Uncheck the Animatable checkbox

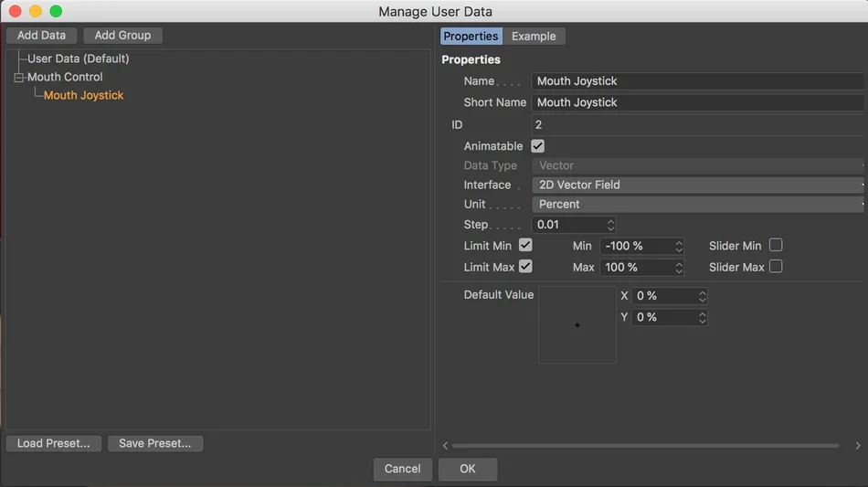point(537,146)
